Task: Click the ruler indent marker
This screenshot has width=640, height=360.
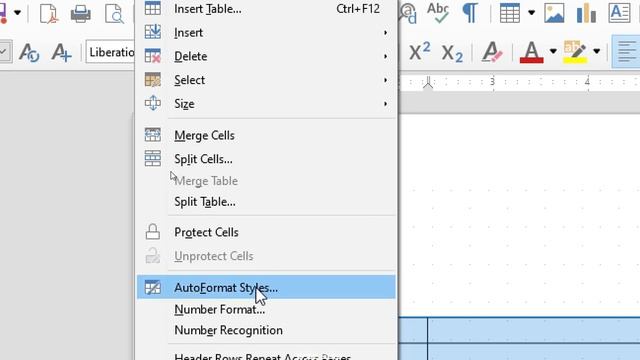Action: [x=428, y=82]
